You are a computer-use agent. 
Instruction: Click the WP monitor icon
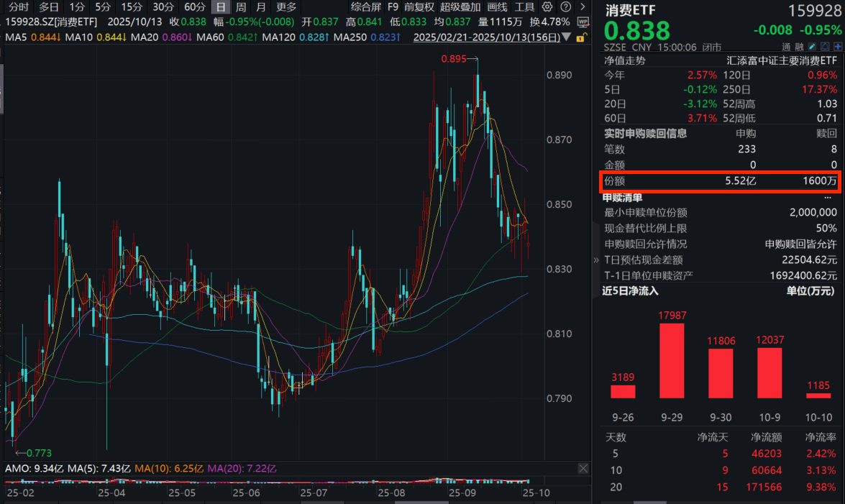(x=582, y=22)
